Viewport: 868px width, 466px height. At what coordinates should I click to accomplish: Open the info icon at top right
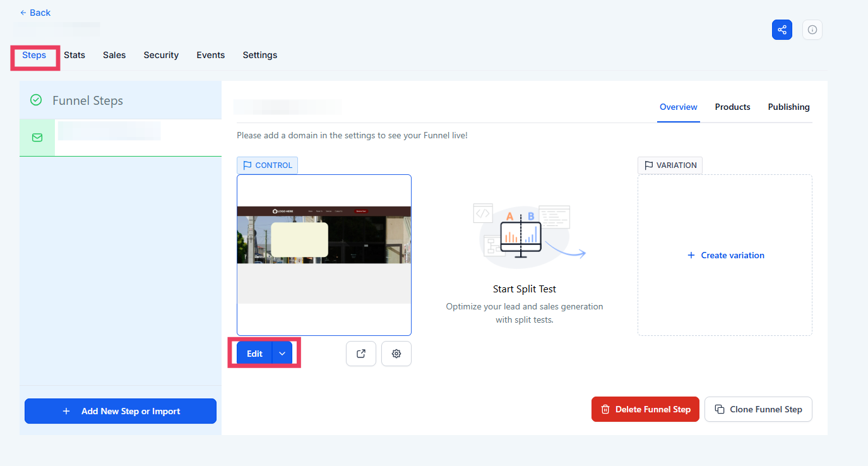[812, 30]
